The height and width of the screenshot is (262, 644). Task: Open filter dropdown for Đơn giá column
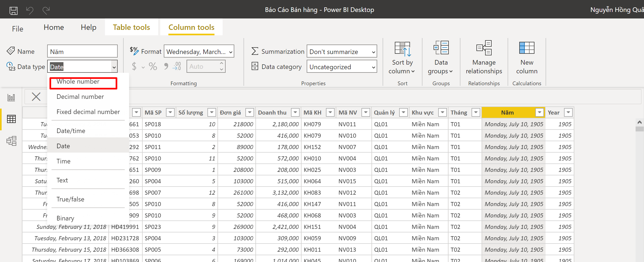coord(250,112)
